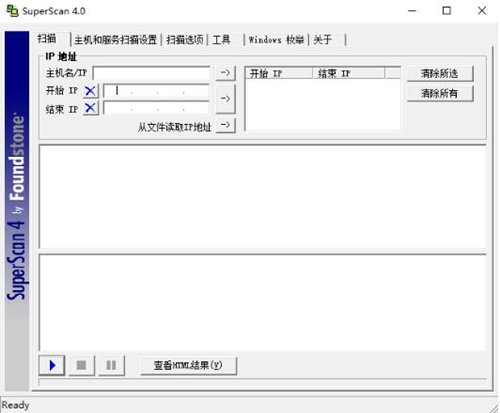Click the arrow beside 从文件读取IP地址
Screen dimensions: 500x413
click(226, 125)
